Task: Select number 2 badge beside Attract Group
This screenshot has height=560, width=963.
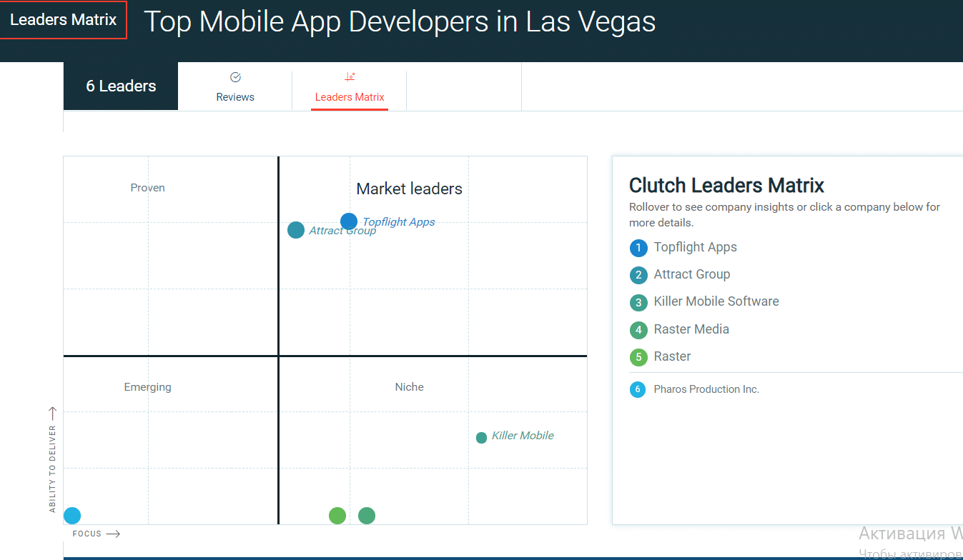Action: pos(638,275)
